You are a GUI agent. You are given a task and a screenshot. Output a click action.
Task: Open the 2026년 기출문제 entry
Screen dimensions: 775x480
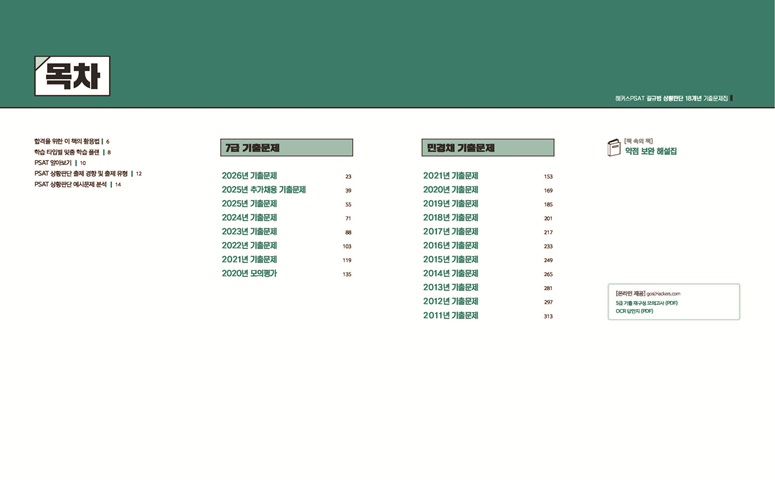pyautogui.click(x=249, y=175)
